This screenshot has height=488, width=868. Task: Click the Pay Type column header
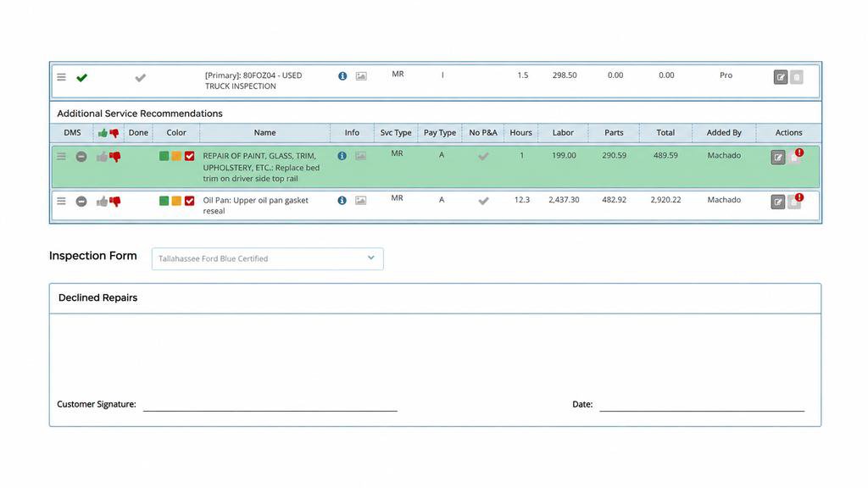tap(440, 133)
